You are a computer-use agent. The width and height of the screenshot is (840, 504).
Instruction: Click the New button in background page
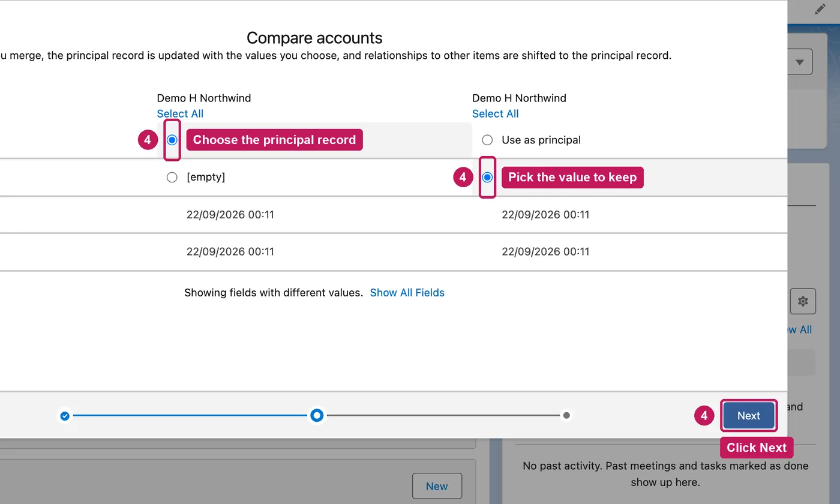(x=437, y=487)
